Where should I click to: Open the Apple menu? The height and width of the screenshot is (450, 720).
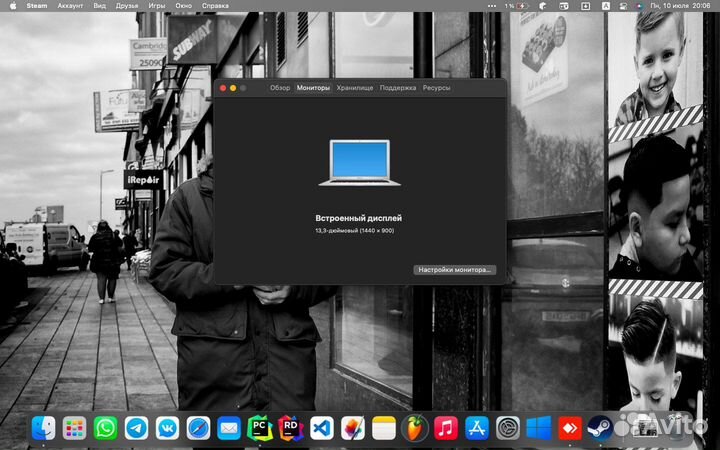coord(12,6)
